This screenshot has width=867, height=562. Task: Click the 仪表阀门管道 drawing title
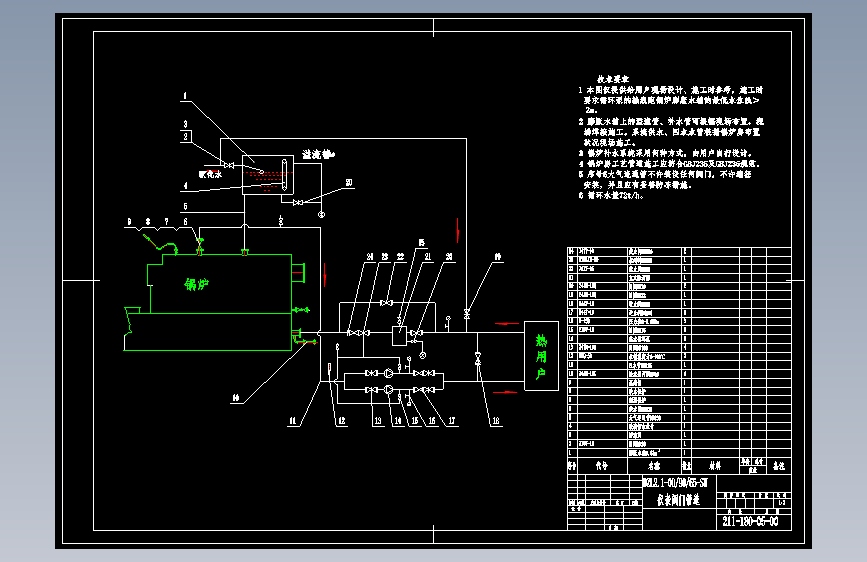pos(678,499)
